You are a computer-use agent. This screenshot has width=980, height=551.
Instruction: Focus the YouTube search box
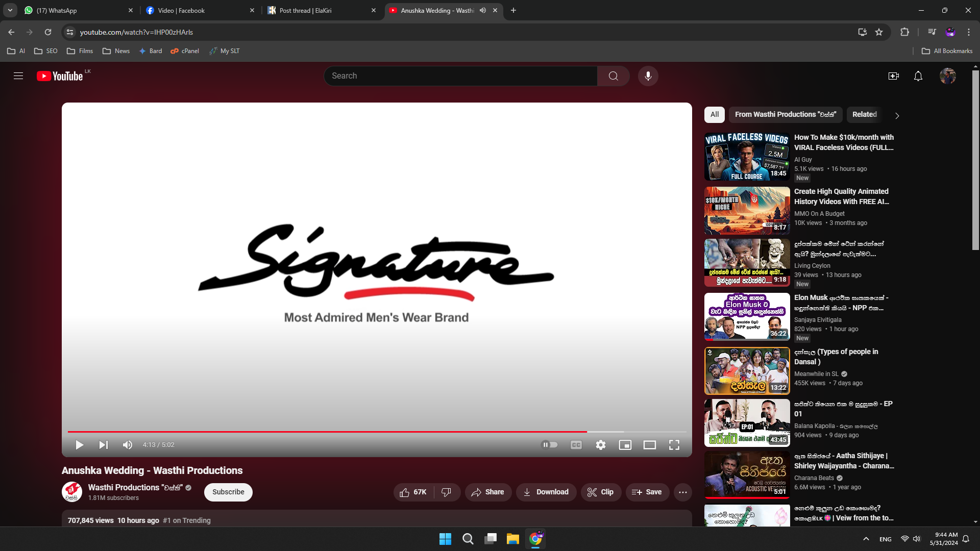[x=460, y=76]
